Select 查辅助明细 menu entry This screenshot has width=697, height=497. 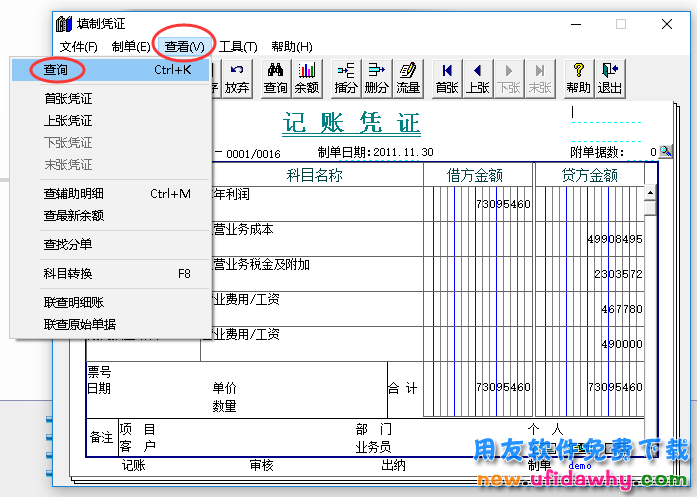(x=74, y=193)
